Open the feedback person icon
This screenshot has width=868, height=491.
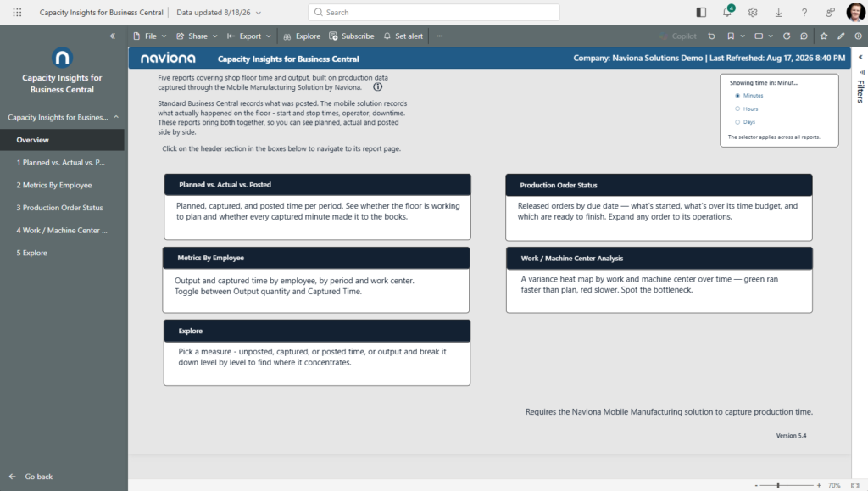tap(831, 12)
